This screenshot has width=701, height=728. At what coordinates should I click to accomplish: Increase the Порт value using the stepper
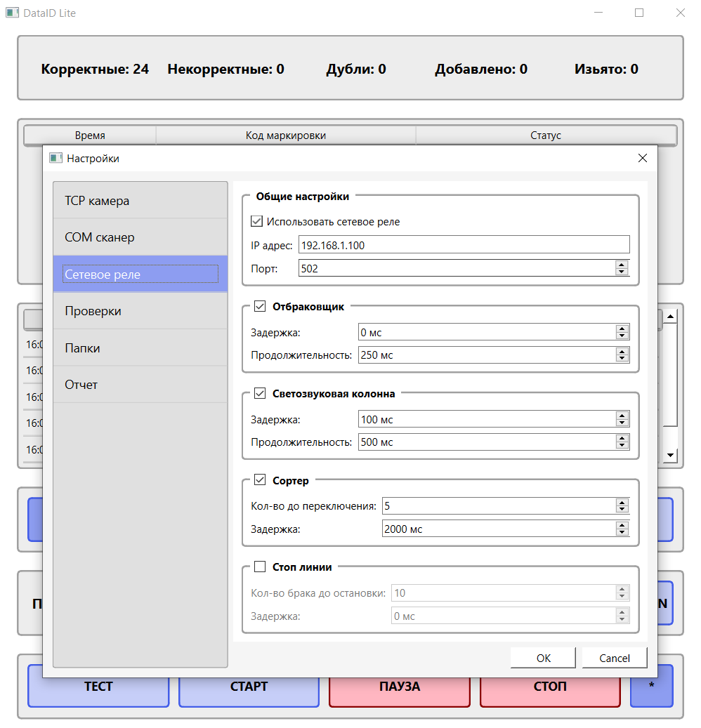[x=622, y=265]
